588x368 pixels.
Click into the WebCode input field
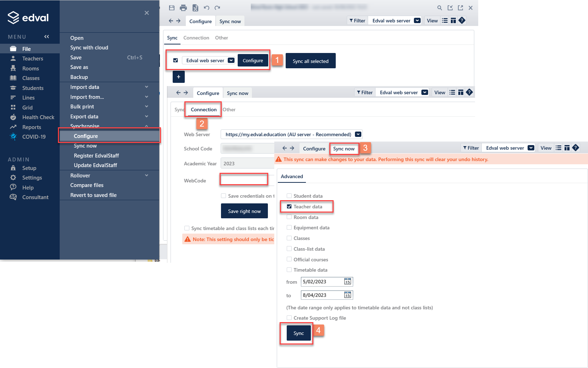pos(244,180)
